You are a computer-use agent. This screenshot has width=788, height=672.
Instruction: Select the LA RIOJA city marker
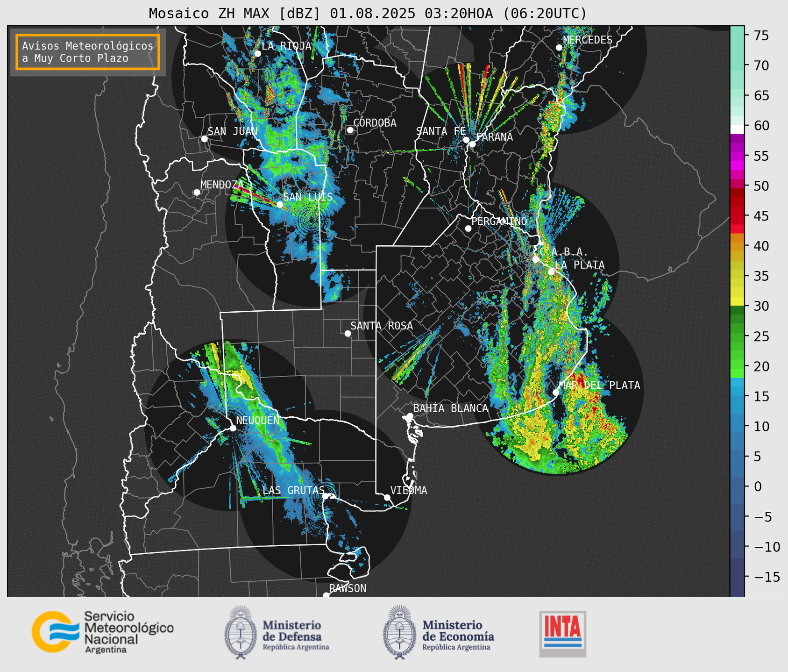[x=257, y=54]
